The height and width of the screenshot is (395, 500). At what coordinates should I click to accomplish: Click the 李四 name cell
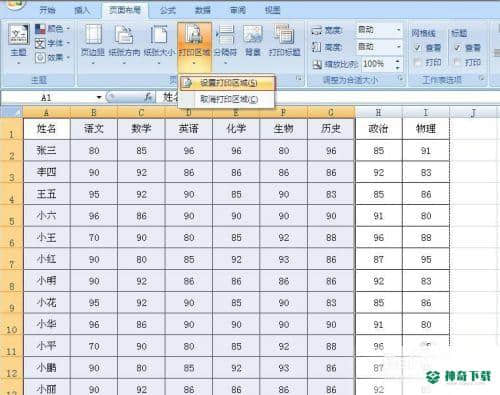(x=46, y=172)
